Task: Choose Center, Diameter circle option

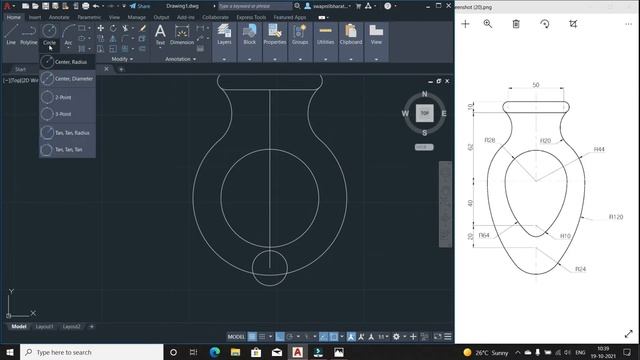Action: click(x=67, y=78)
